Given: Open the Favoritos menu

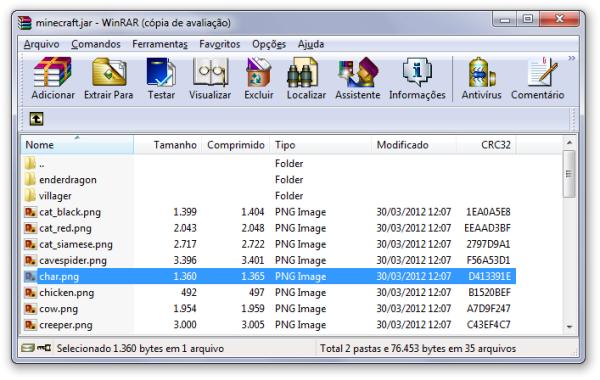Looking at the screenshot, I should pos(220,44).
